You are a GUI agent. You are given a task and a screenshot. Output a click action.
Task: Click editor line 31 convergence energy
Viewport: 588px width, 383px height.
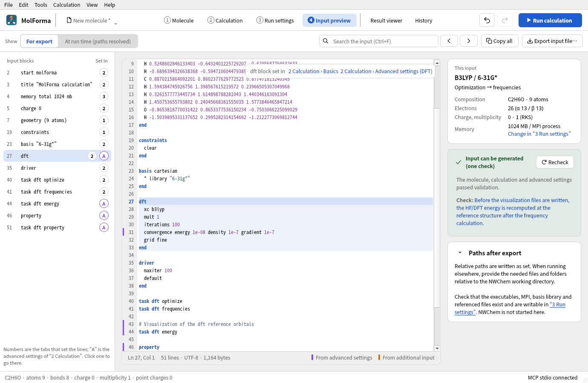coord(209,232)
